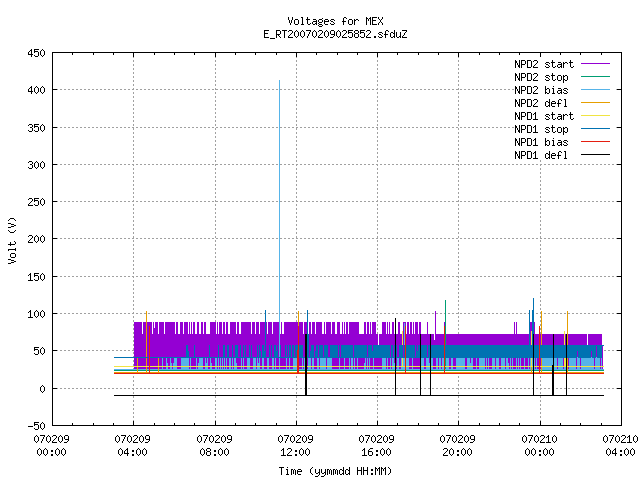The height and width of the screenshot is (480, 640).
Task: Click the y-axis value 450
Action: click(36, 53)
